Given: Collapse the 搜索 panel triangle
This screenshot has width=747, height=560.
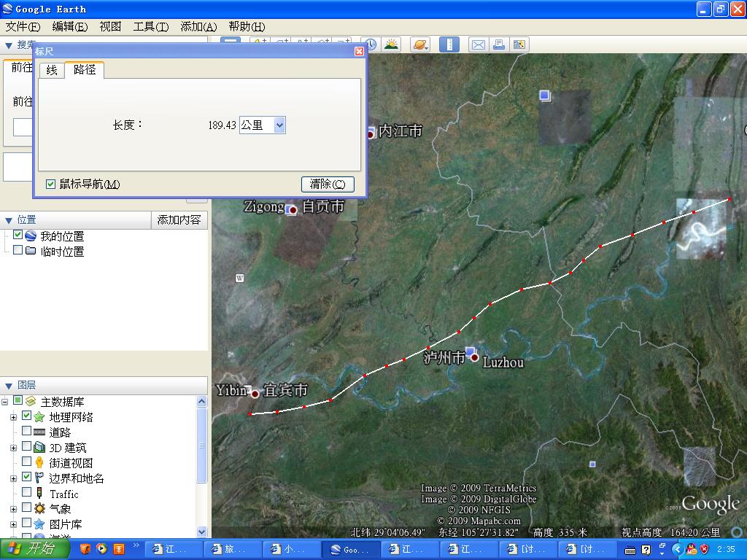Looking at the screenshot, I should pyautogui.click(x=9, y=46).
